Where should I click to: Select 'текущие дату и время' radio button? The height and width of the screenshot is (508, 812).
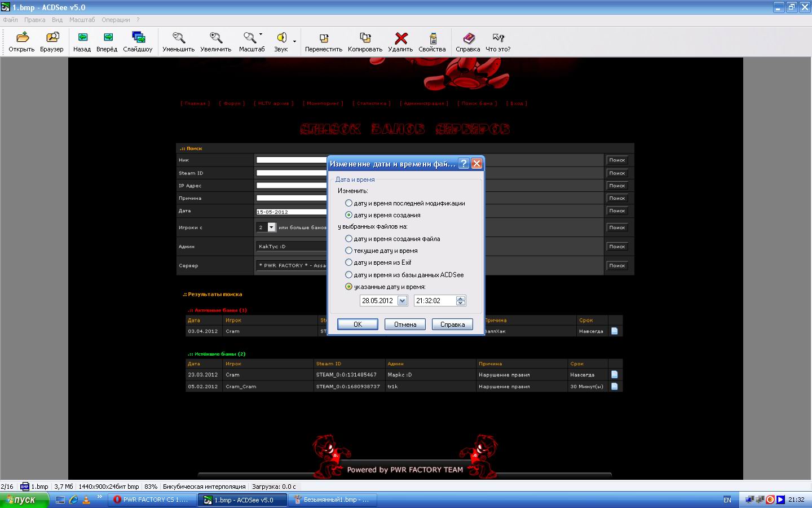[x=348, y=251]
